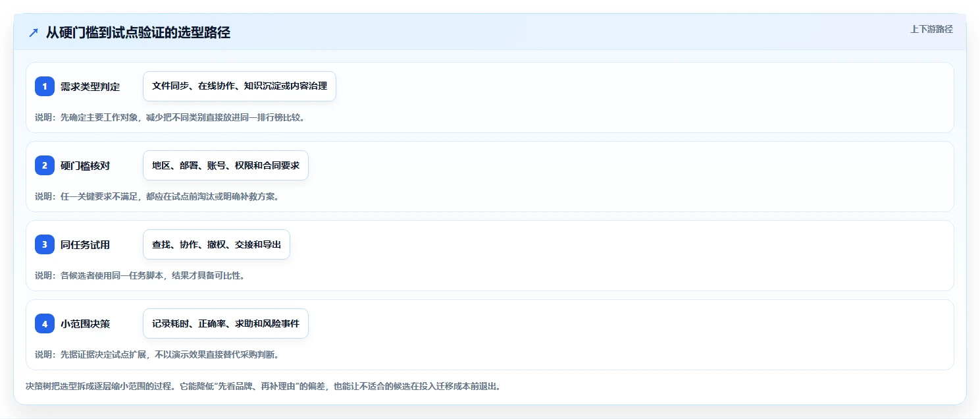The height and width of the screenshot is (419, 980).
Task: Click the arrow icon beside the panel title
Action: point(34,33)
